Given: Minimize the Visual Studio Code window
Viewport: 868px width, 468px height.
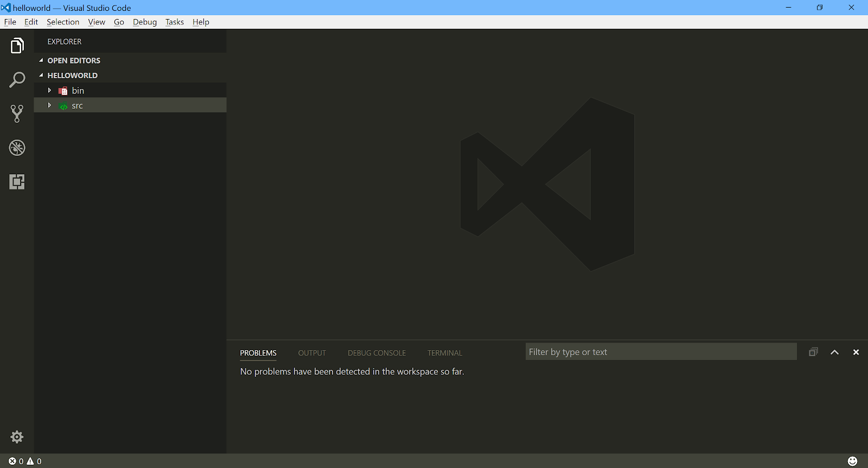Looking at the screenshot, I should pyautogui.click(x=789, y=8).
